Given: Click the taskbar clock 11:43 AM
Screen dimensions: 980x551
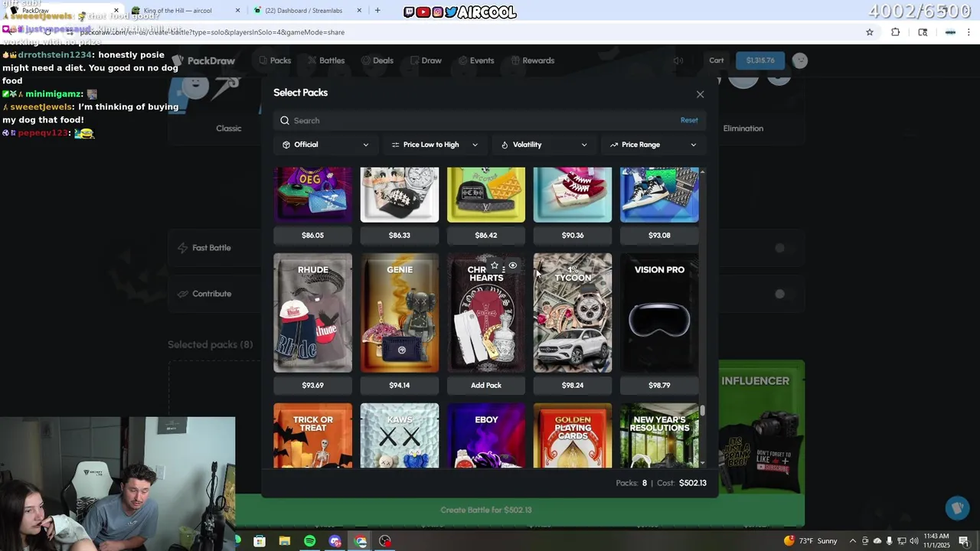Looking at the screenshot, I should point(935,541).
